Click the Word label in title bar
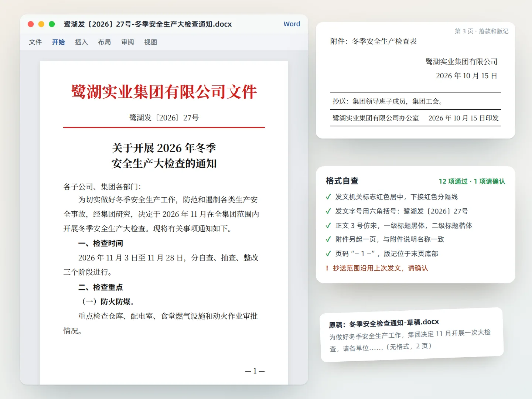532x399 pixels. [292, 24]
